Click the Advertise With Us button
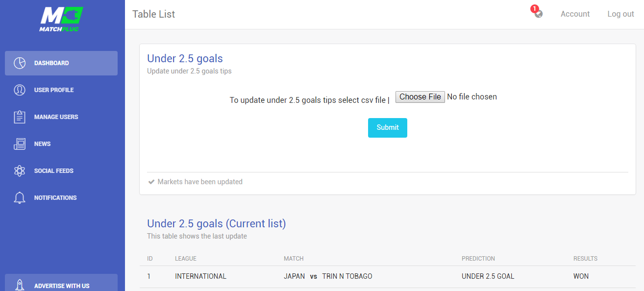The width and height of the screenshot is (644, 291). coord(61,283)
